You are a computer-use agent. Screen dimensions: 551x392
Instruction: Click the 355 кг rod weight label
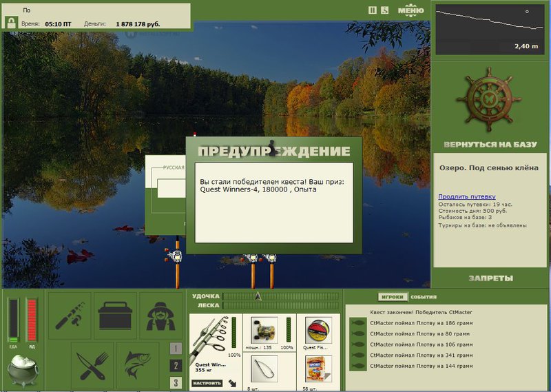205,370
